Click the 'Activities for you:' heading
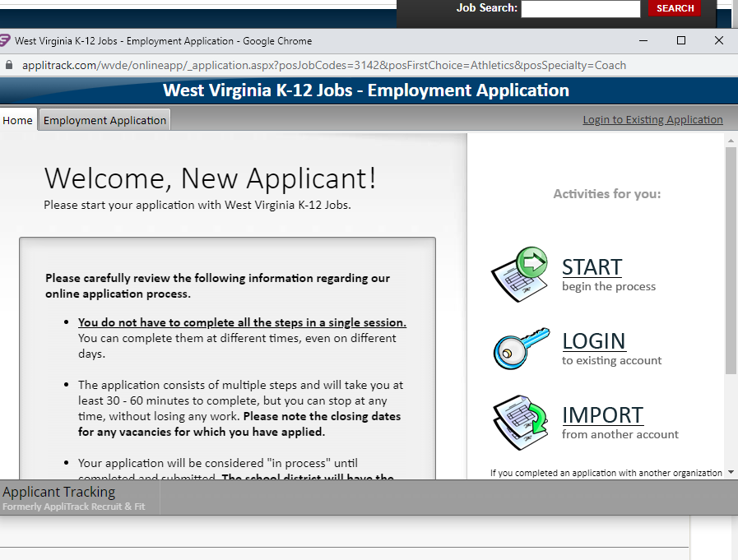738x560 pixels. (606, 194)
